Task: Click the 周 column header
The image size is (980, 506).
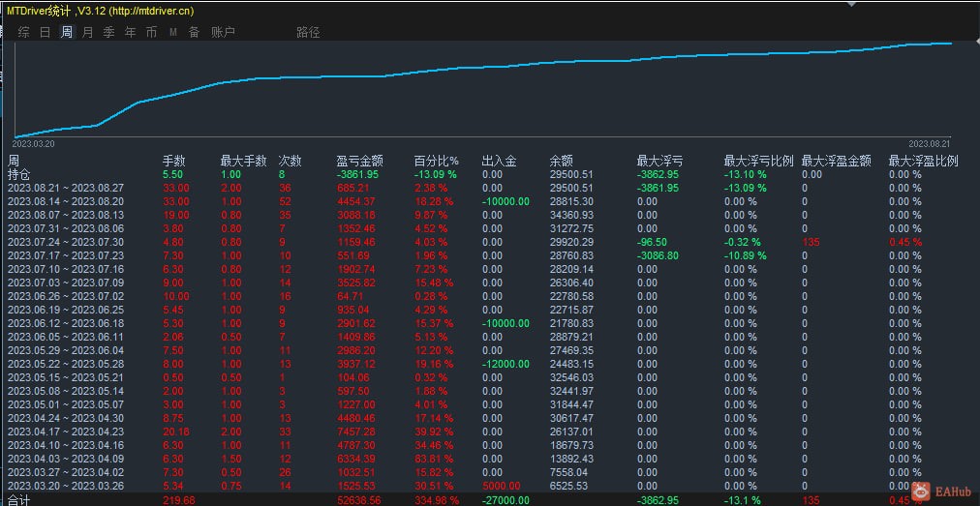Action: tap(14, 162)
